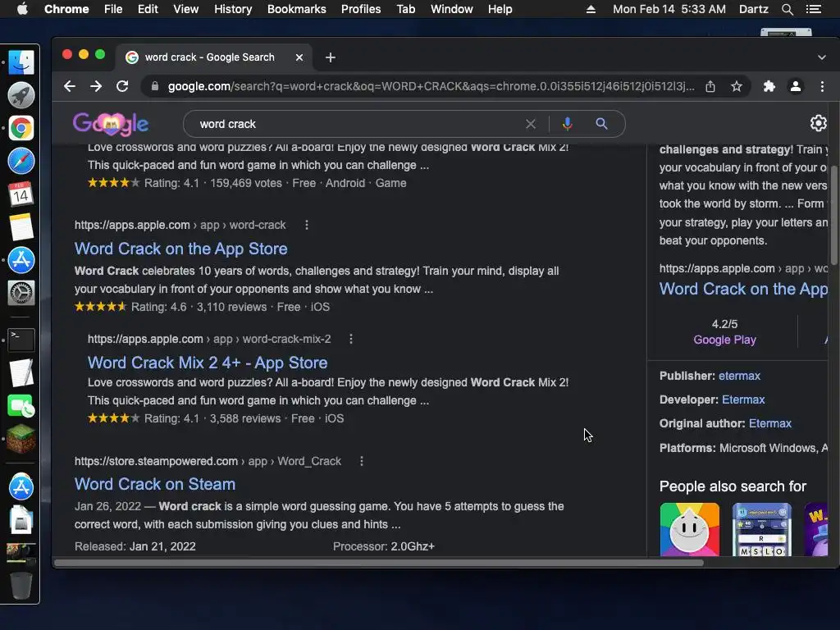Launch Minecraft grass block icon in dock
Image resolution: width=840 pixels, height=630 pixels.
[21, 439]
